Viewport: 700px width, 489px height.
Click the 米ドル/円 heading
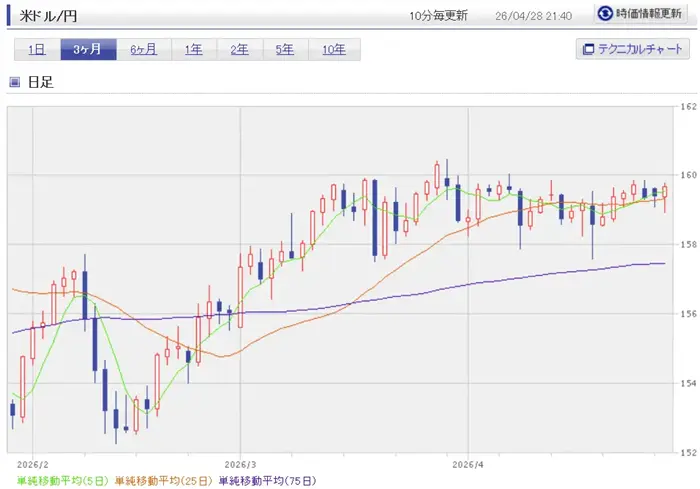click(x=49, y=15)
